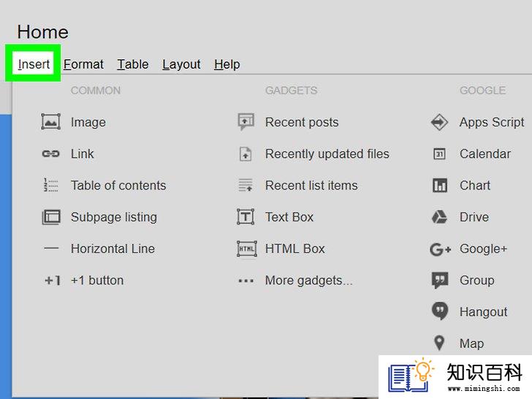Open More gadgets... option
This screenshot has width=532, height=399.
pos(309,281)
